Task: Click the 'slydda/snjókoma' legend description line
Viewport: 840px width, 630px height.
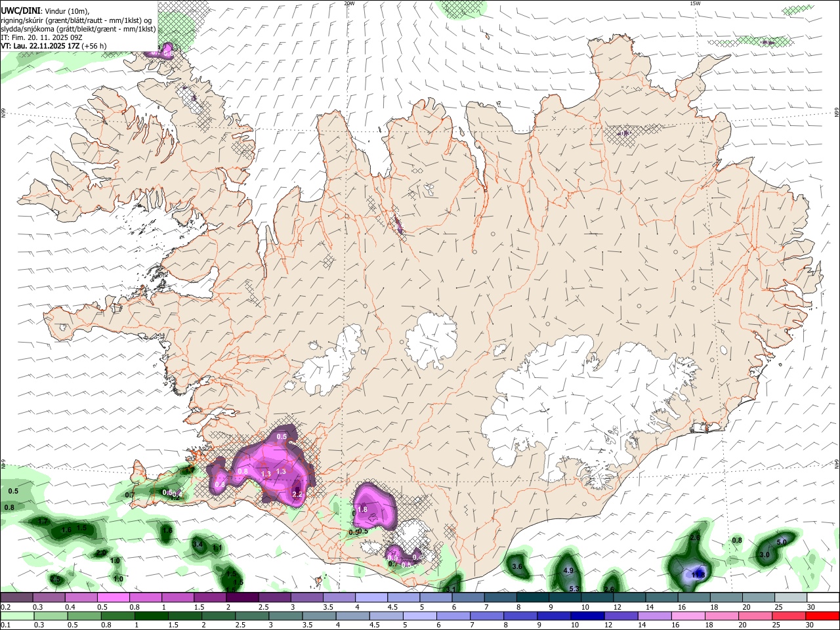Action: pos(78,29)
